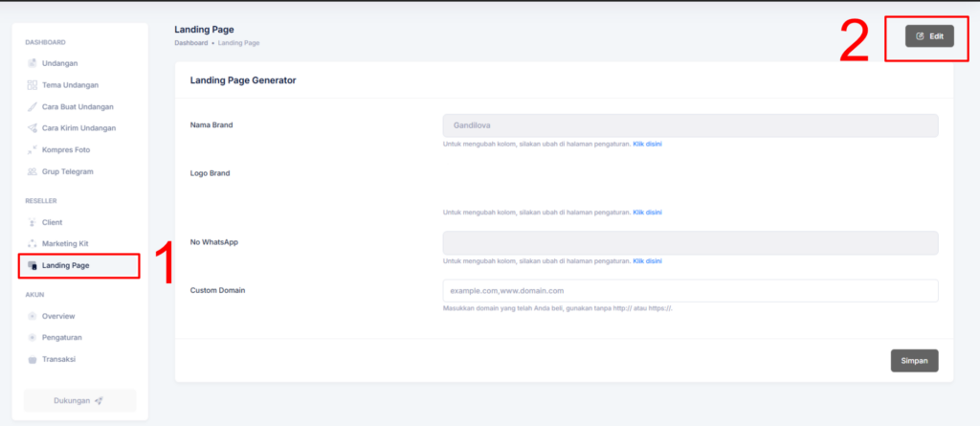This screenshot has width=980, height=426.
Task: Click the Cara Kirim Undangan share icon
Action: point(33,128)
